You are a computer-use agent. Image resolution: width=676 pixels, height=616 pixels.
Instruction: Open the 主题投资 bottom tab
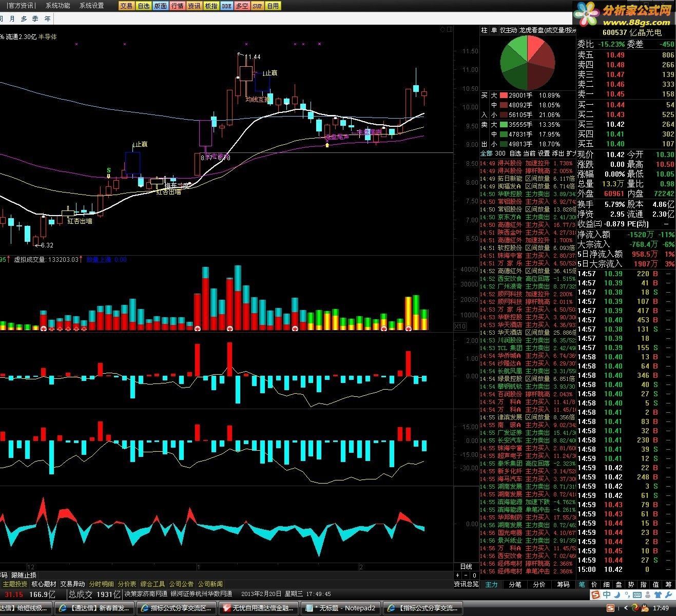pyautogui.click(x=15, y=584)
